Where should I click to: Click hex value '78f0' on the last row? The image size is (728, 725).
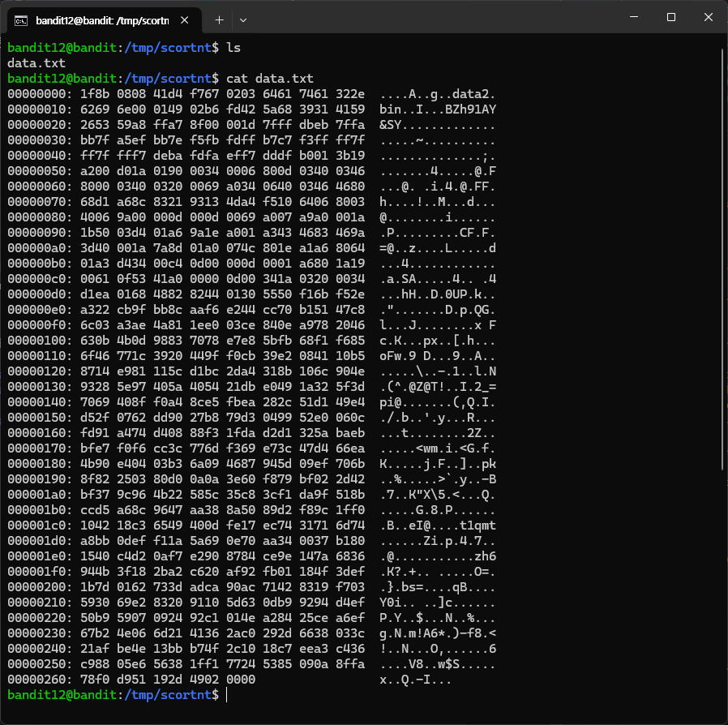pyautogui.click(x=95, y=680)
